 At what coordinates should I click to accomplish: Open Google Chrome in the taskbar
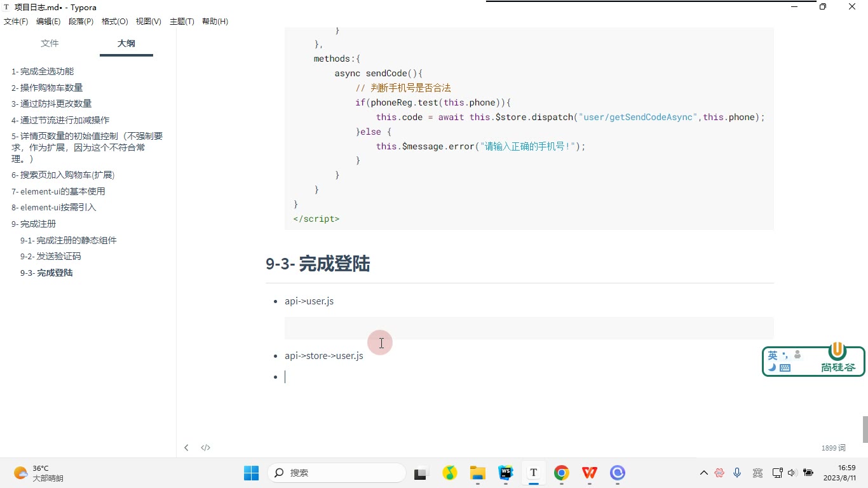tap(561, 473)
